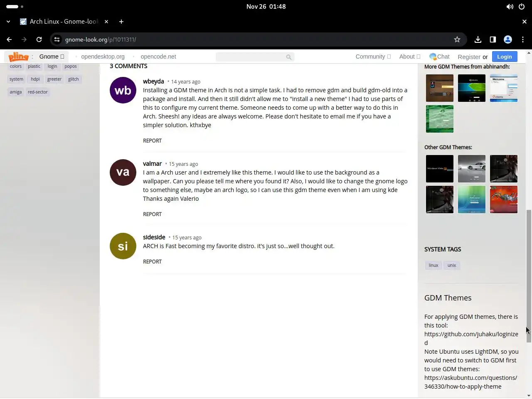Open the browser profile avatar
The height and width of the screenshot is (399, 532).
(x=508, y=39)
